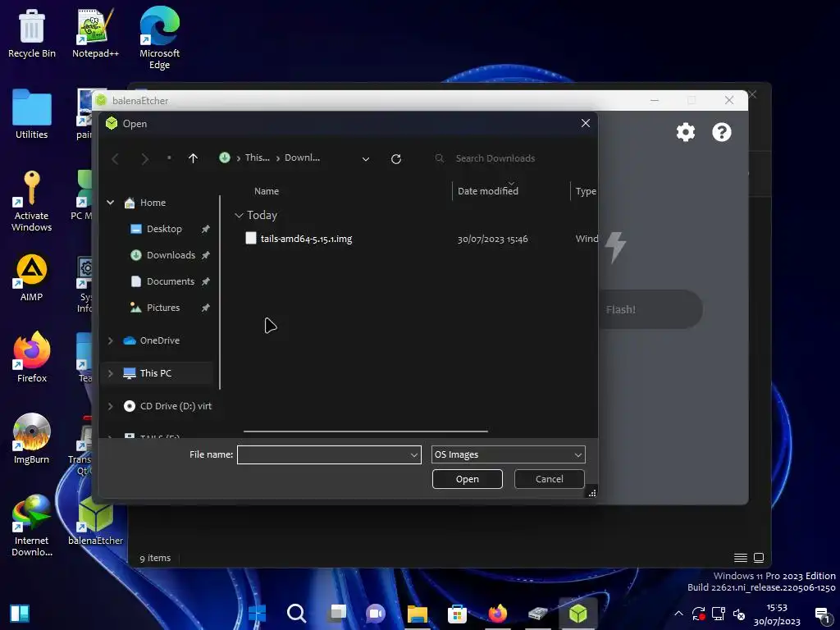The width and height of the screenshot is (840, 630).
Task: Sort by Date modified column
Action: pyautogui.click(x=487, y=191)
